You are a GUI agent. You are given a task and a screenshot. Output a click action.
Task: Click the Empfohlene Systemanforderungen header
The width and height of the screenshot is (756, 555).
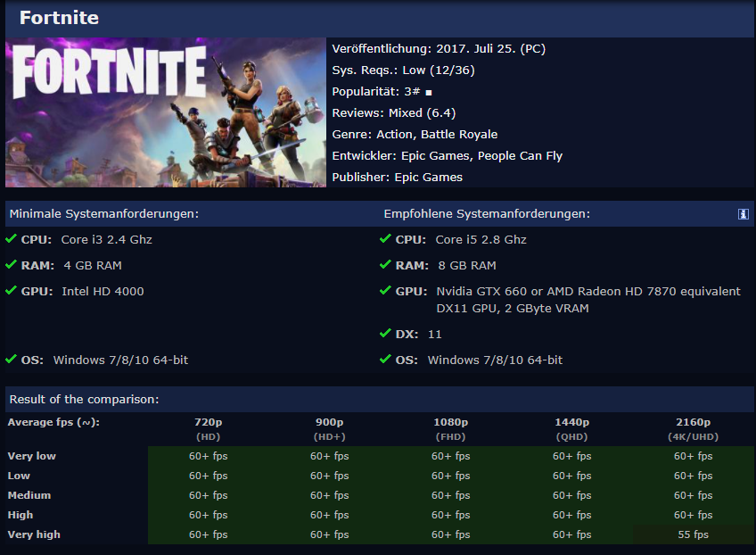(487, 214)
